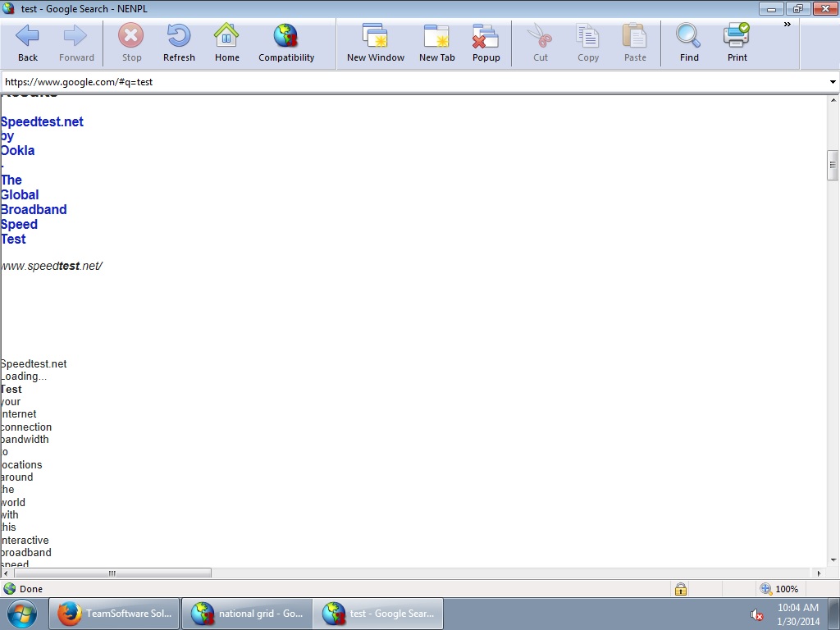The width and height of the screenshot is (840, 630).
Task: Click the browser icon in the title bar
Action: (x=8, y=8)
